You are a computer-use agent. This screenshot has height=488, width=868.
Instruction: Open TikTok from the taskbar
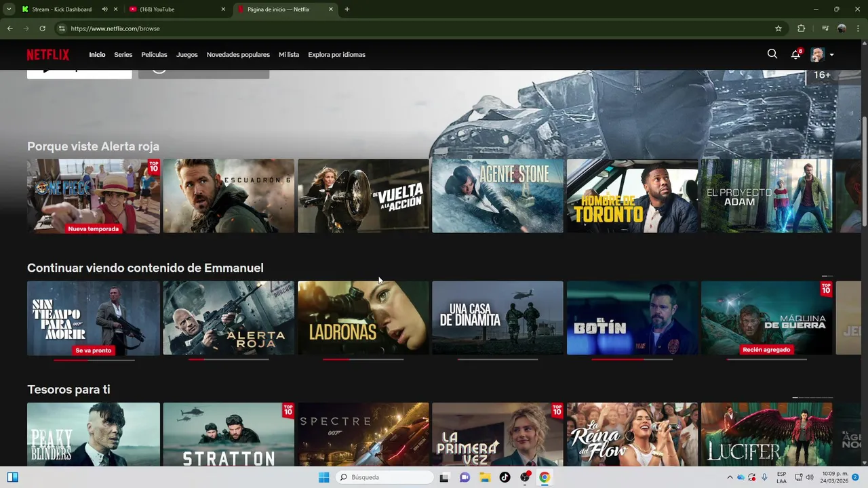pyautogui.click(x=505, y=477)
